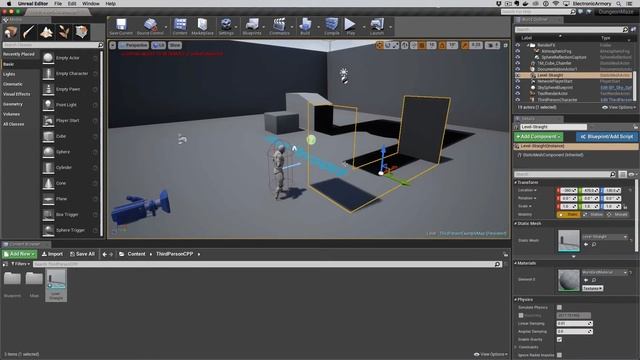640x360 pixels.
Task: Open the Textures dropdown under Materials
Action: click(592, 288)
